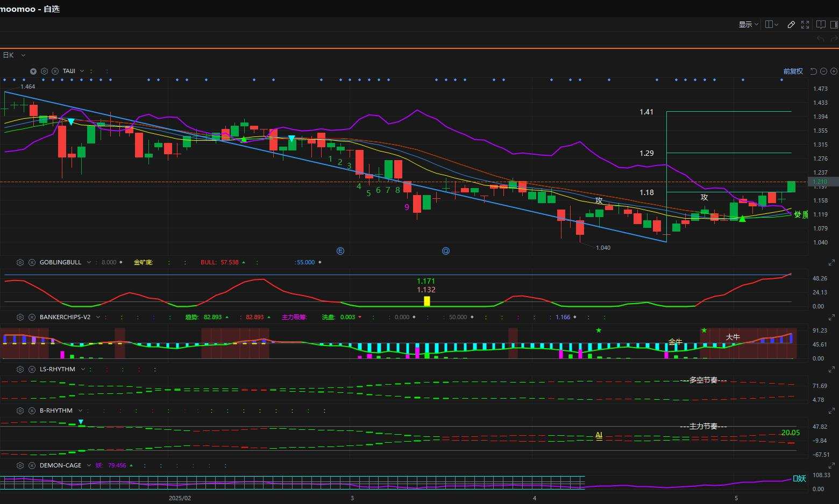The image size is (839, 504).
Task: Maximize the GOBLINGBULL panel
Action: (831, 263)
